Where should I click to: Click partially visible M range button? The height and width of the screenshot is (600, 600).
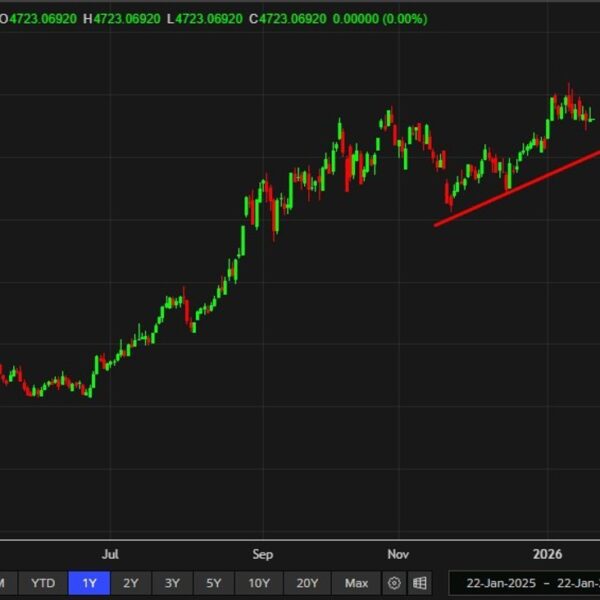click(x=6, y=583)
